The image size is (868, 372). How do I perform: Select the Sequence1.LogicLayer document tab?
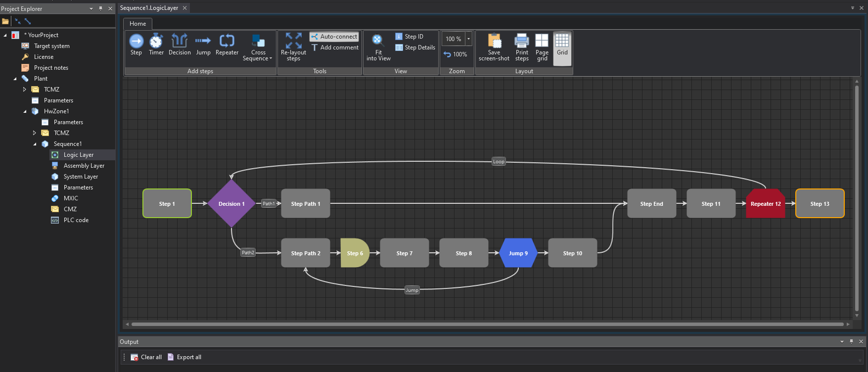pyautogui.click(x=149, y=8)
